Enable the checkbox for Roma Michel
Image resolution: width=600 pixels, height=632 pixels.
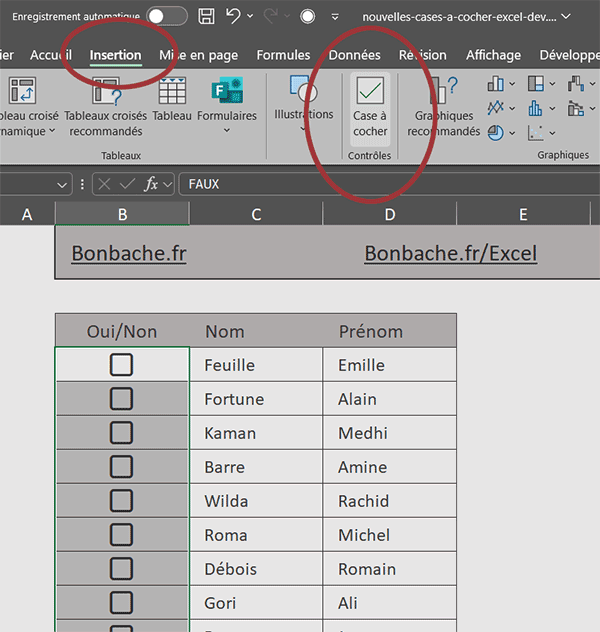click(x=121, y=534)
